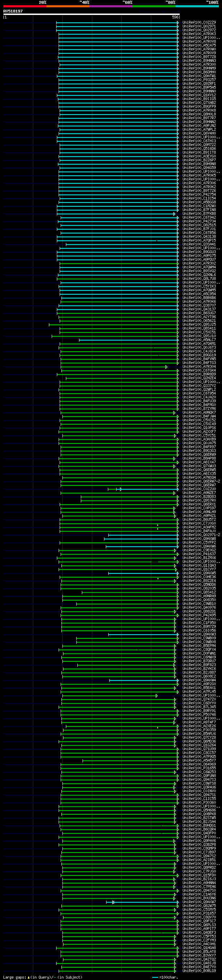Select hit label UniRef100_Q9SJ10
The height and width of the screenshot is (980, 222).
(x=199, y=336)
